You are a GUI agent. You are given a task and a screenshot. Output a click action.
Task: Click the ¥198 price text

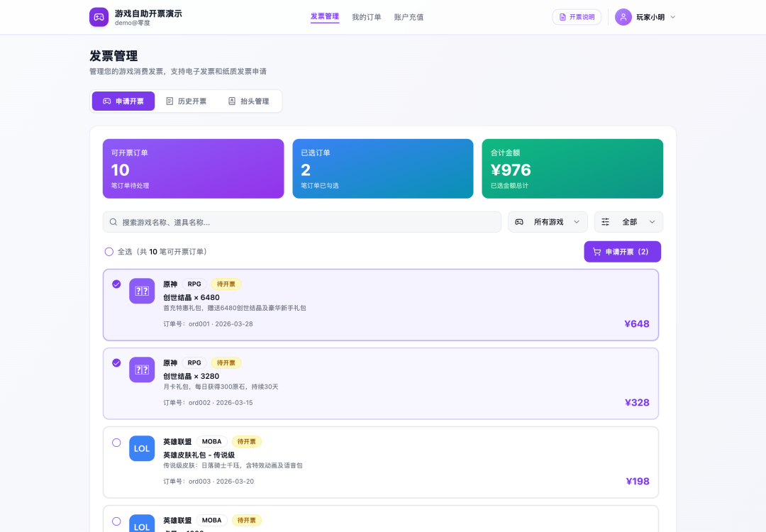click(x=638, y=481)
